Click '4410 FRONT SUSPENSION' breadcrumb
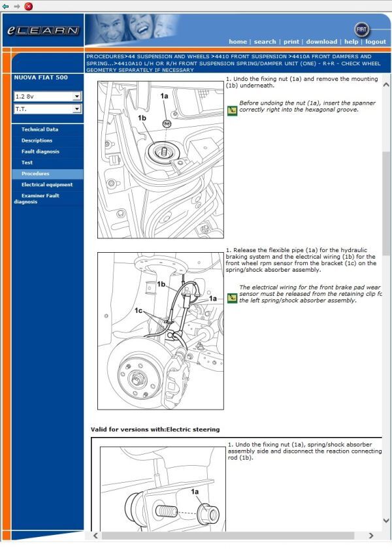The height and width of the screenshot is (550, 392). (x=250, y=56)
